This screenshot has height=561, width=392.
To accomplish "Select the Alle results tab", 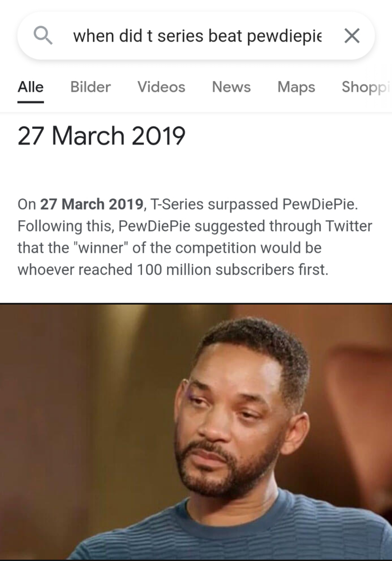I will (31, 86).
